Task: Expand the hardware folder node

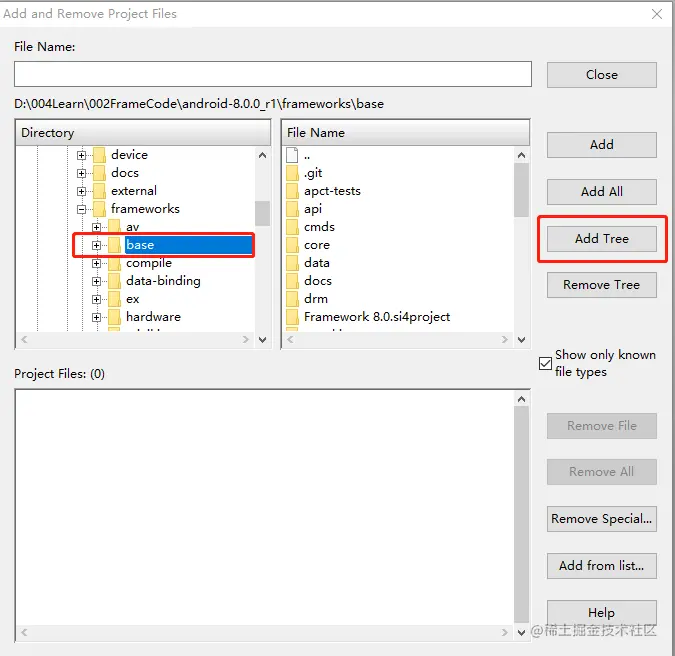Action: [96, 317]
